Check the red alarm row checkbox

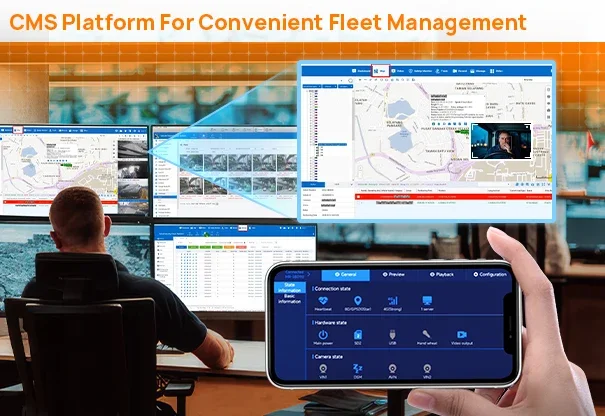tap(358, 197)
